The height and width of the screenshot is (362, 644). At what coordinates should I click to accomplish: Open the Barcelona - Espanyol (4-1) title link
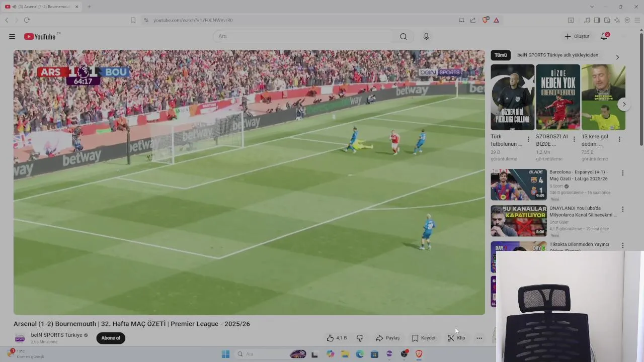coord(580,175)
